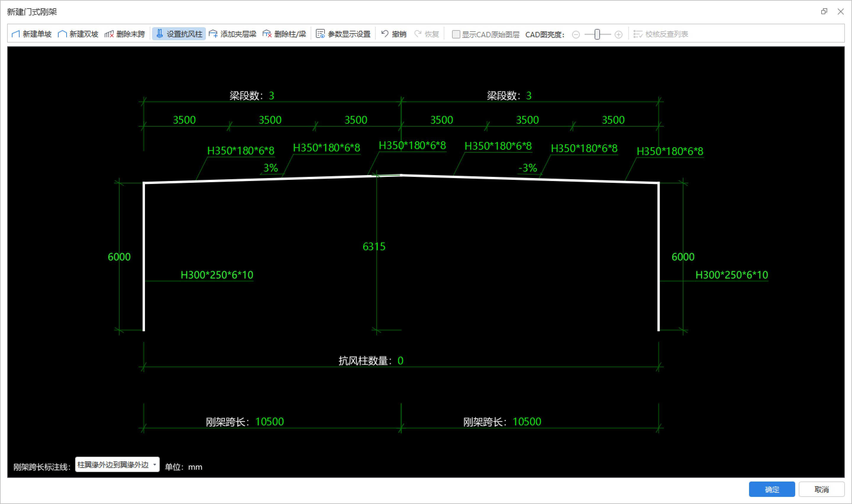Decrease CAD brightness with minus button
852x504 pixels.
click(576, 35)
